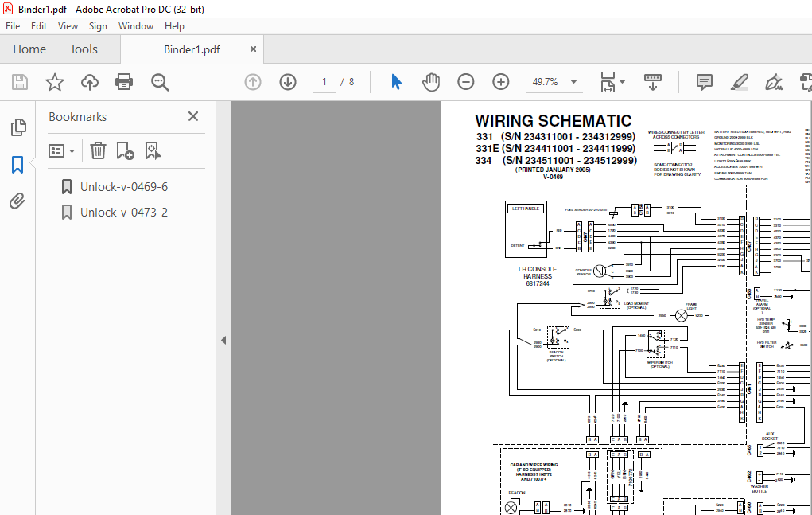Click the zoom level percentage dropdown
Screen dimensions: 812x515
point(554,81)
